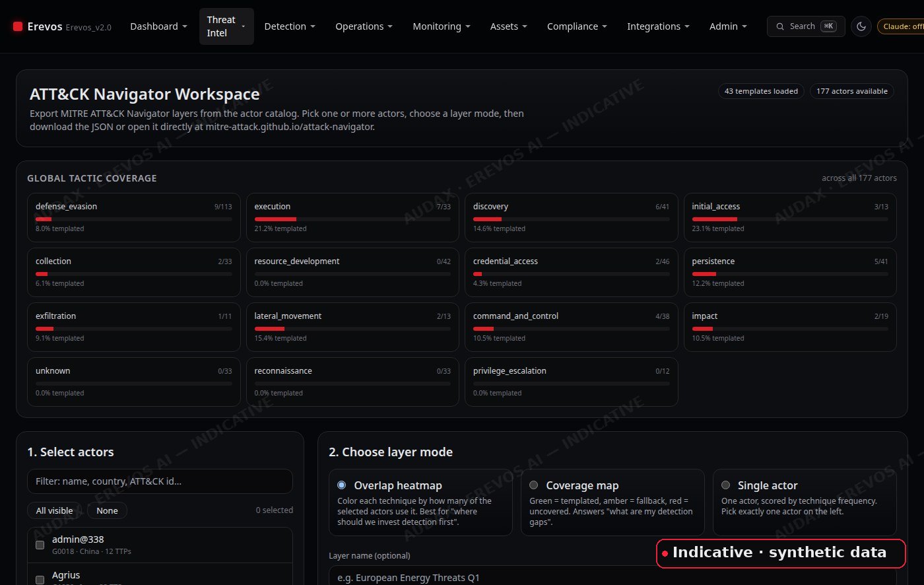This screenshot has width=924, height=585.
Task: Click the defense_evasion coverage bar
Action: click(134, 219)
